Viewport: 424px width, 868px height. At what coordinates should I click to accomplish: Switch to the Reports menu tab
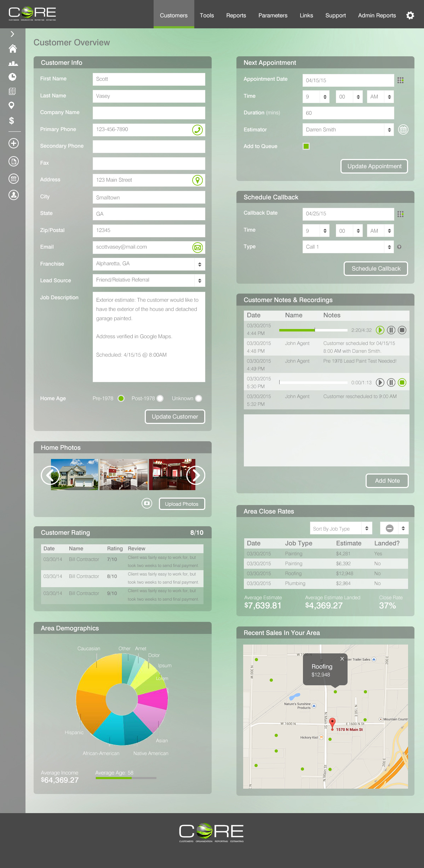pos(236,16)
